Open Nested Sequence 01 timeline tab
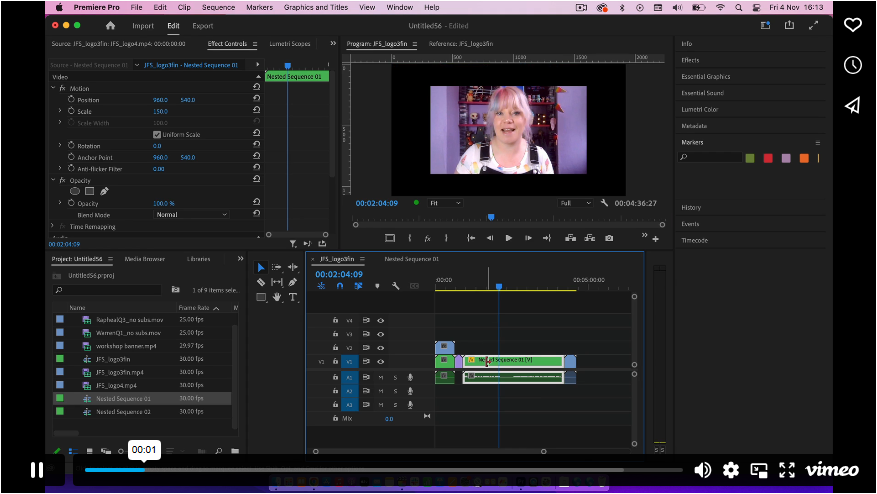Image resolution: width=877 pixels, height=494 pixels. (x=412, y=259)
